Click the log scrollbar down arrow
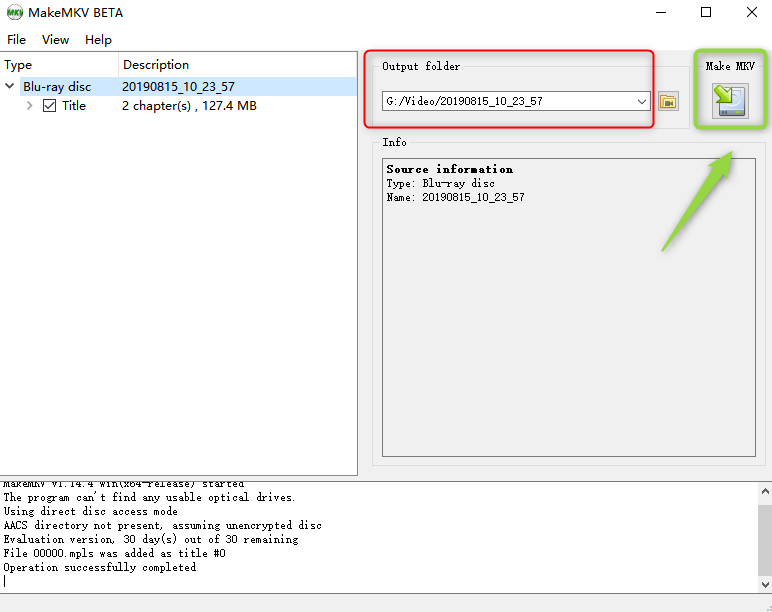This screenshot has height=612, width=772. [x=765, y=584]
